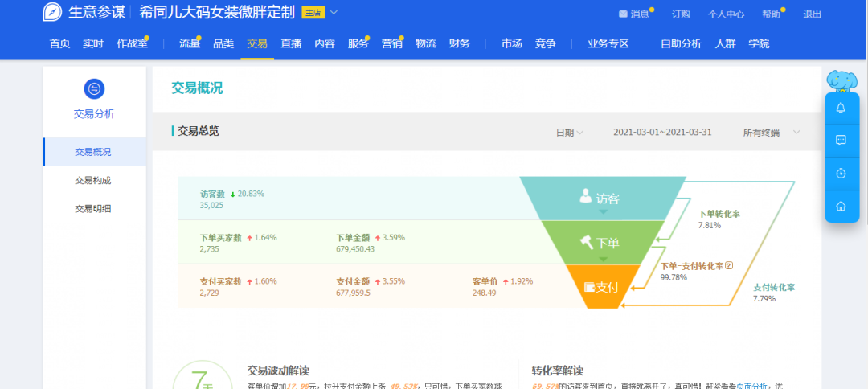The image size is (868, 389).
Task: Switch to the 流量 tab
Action: tap(190, 43)
